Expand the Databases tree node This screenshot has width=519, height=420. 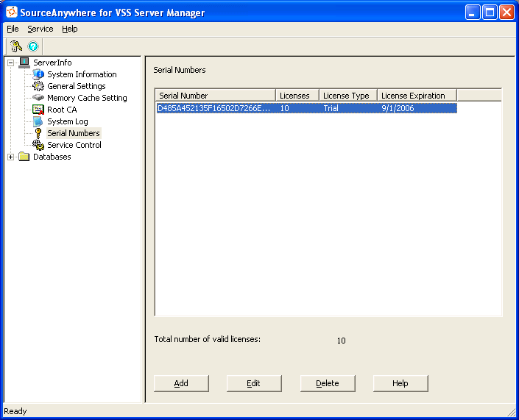pyautogui.click(x=11, y=157)
